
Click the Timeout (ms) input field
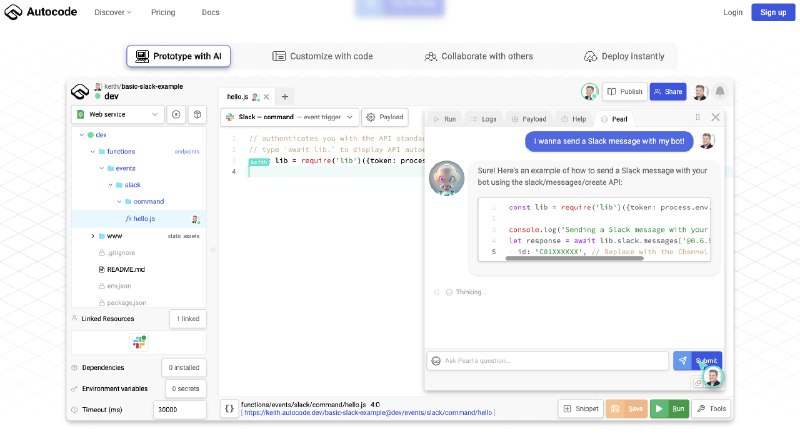tap(180, 410)
